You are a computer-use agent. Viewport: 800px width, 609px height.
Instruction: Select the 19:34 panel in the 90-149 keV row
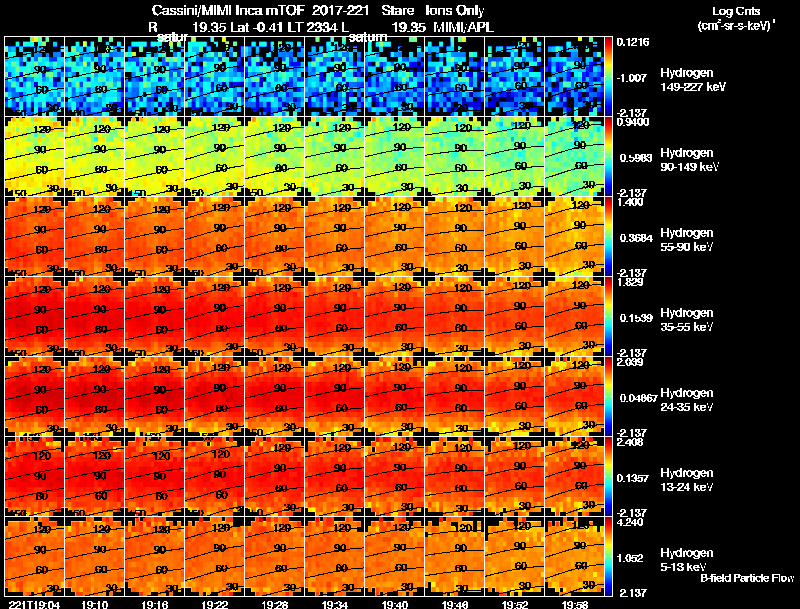point(335,156)
